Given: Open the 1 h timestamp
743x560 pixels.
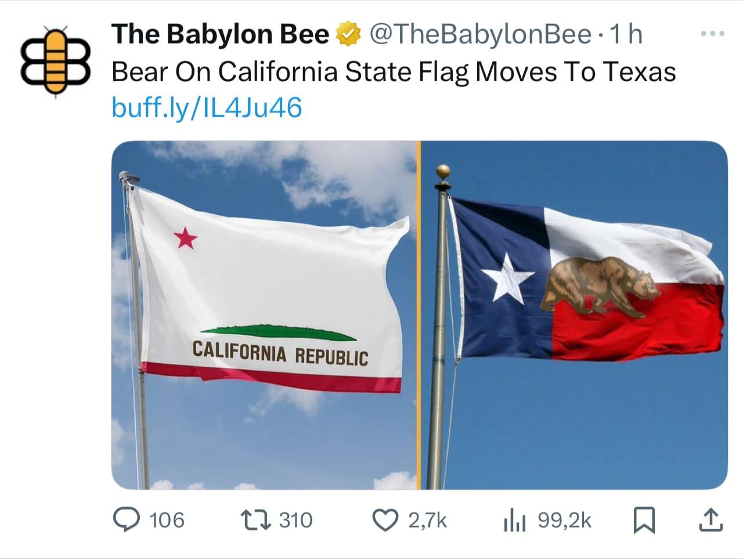Looking at the screenshot, I should click(626, 34).
